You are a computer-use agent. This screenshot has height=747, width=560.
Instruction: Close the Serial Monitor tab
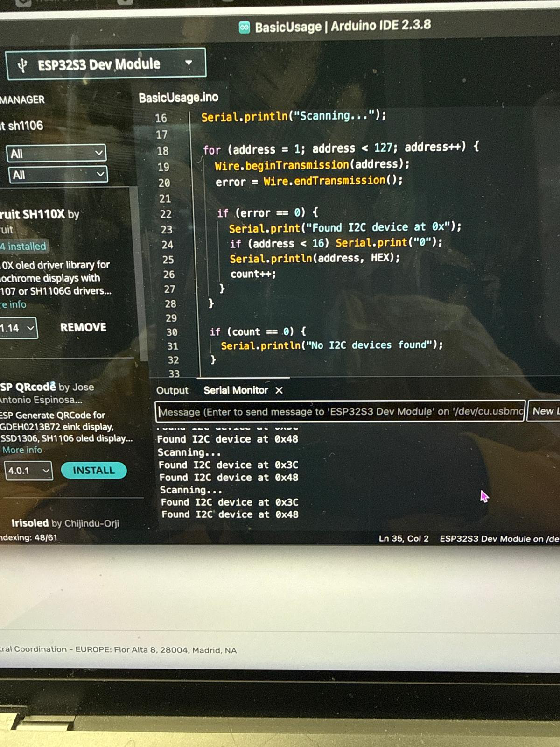point(279,390)
